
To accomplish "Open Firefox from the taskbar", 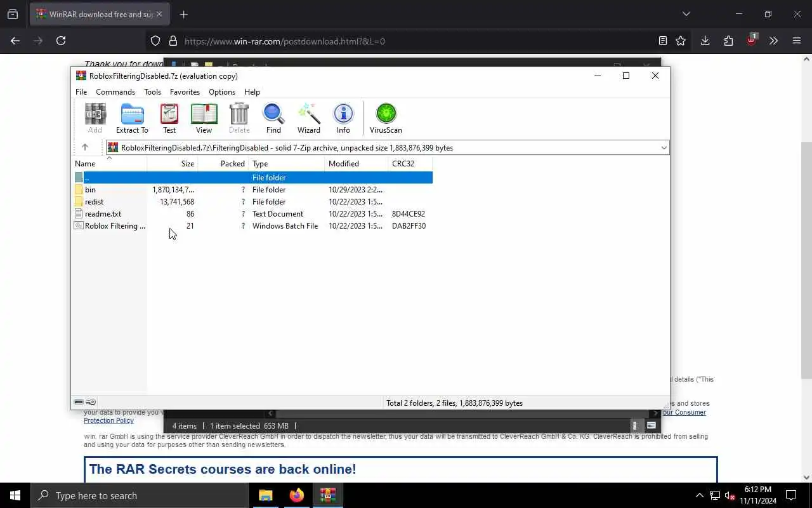I will (297, 495).
